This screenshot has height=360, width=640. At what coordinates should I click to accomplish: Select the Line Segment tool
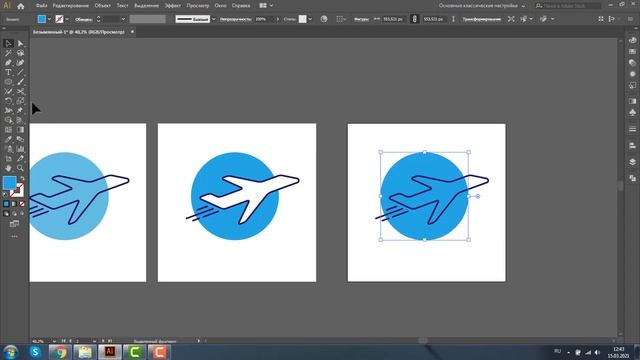20,72
